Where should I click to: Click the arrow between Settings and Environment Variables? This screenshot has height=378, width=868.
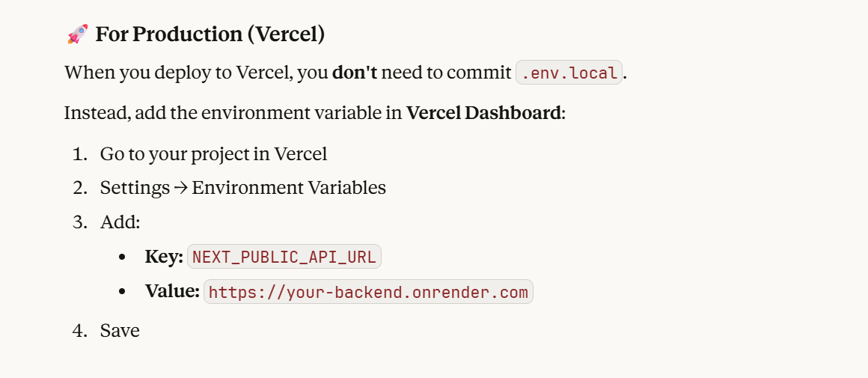(x=180, y=188)
